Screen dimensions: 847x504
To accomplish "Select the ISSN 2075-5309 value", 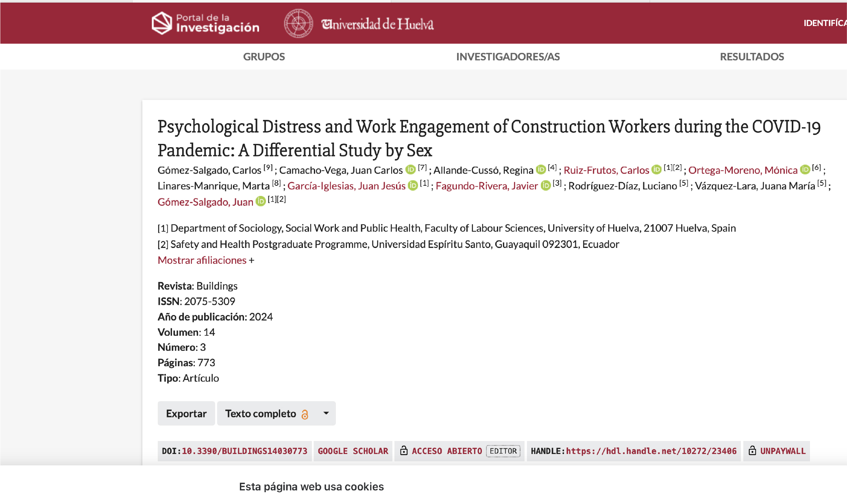I will tap(209, 301).
